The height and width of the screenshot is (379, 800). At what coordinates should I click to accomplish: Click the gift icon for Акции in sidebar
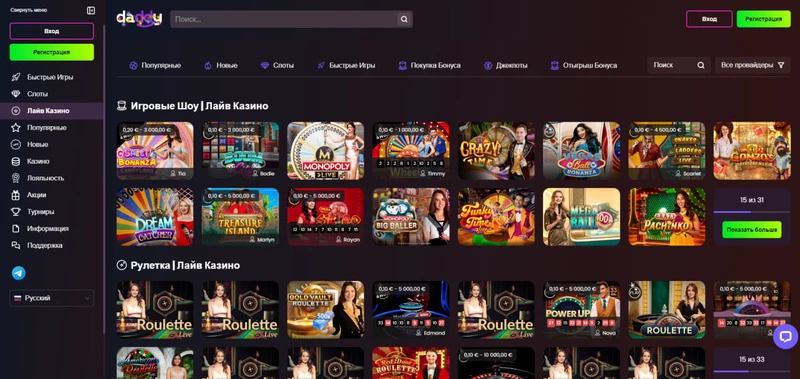(16, 195)
